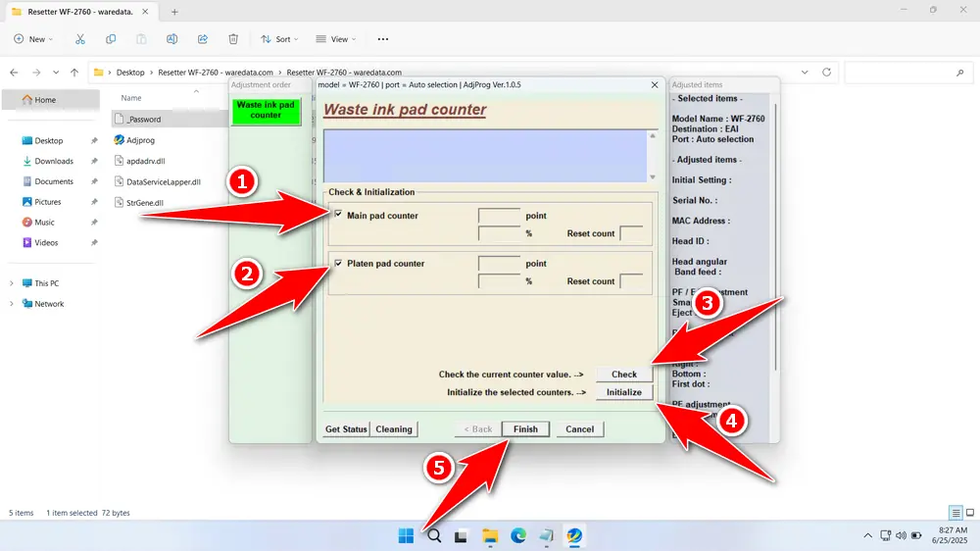Switch to large thumbnails view icon in status bar
Image resolution: width=980 pixels, height=551 pixels.
970,513
